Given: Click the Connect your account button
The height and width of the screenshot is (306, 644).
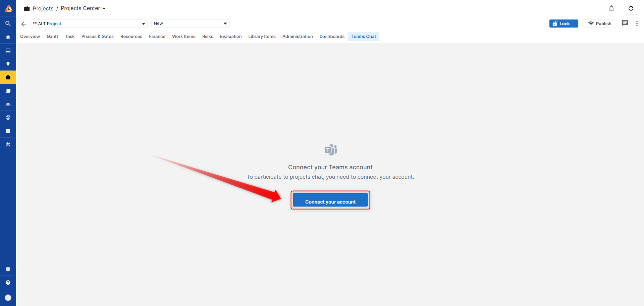Looking at the screenshot, I should (x=330, y=202).
